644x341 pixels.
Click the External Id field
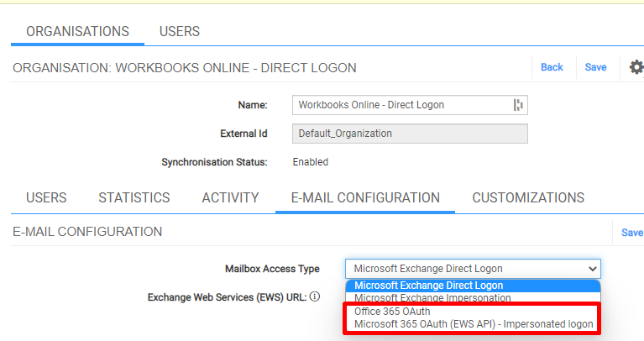point(410,134)
